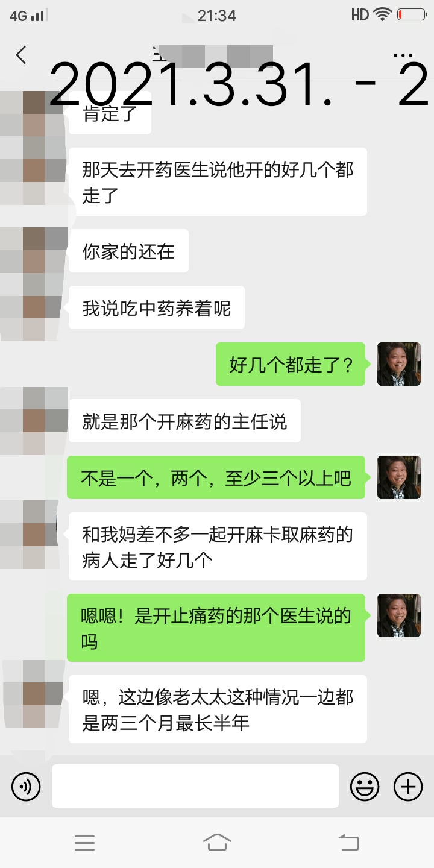This screenshot has width=434, height=868.
Task: Open sender avatar next to 好几个都走了？
Action: point(399,364)
